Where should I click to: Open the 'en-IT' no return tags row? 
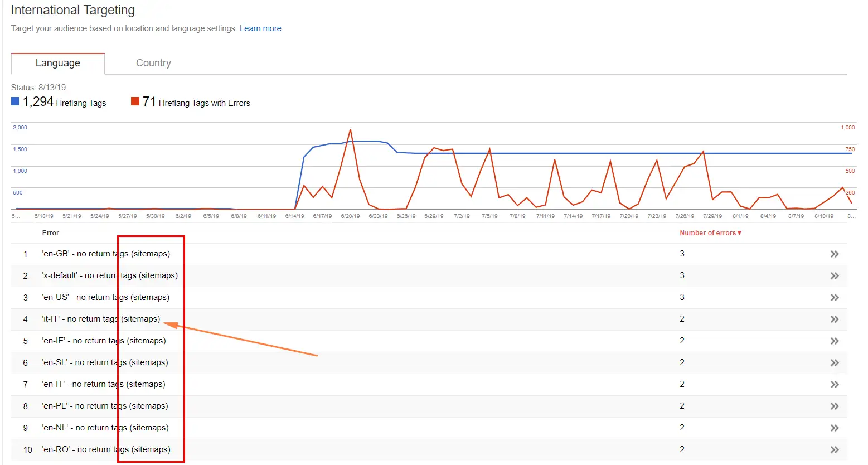tap(104, 384)
